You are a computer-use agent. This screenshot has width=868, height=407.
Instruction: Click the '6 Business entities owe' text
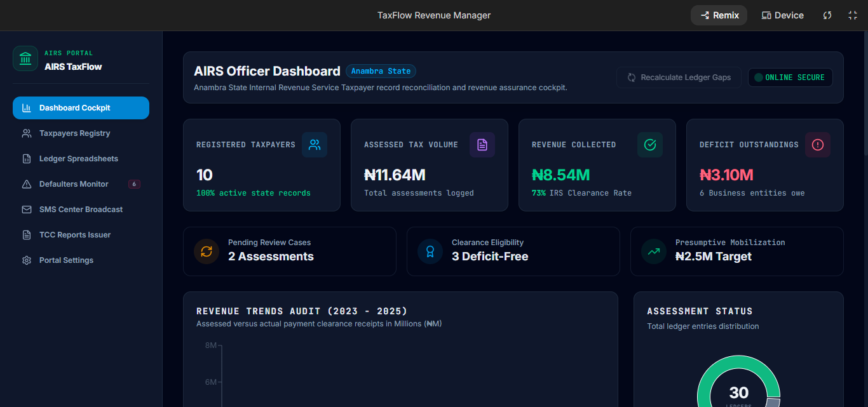[x=752, y=193]
